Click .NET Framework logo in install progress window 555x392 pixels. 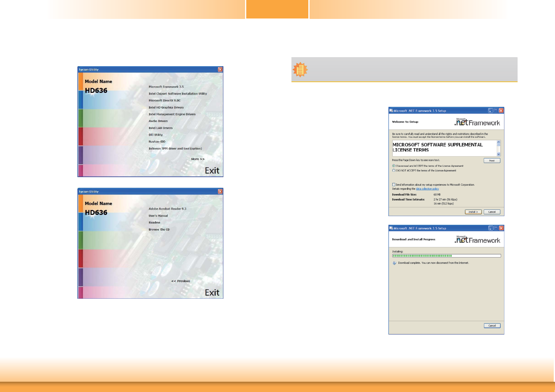(x=477, y=240)
